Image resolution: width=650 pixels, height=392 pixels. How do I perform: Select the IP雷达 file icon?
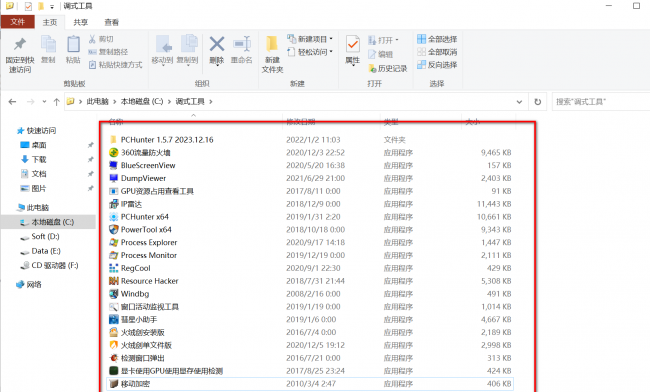pyautogui.click(x=114, y=204)
